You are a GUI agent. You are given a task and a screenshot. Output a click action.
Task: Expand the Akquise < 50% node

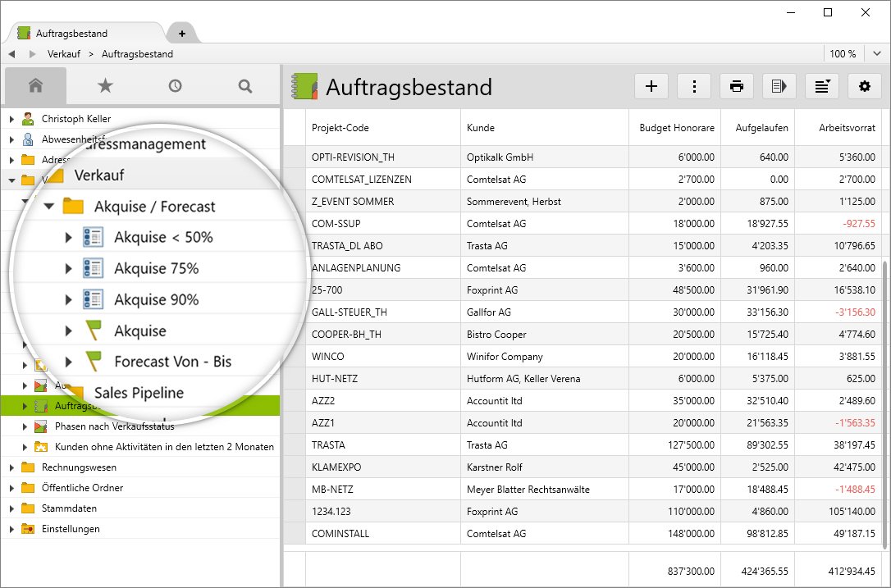[69, 239]
